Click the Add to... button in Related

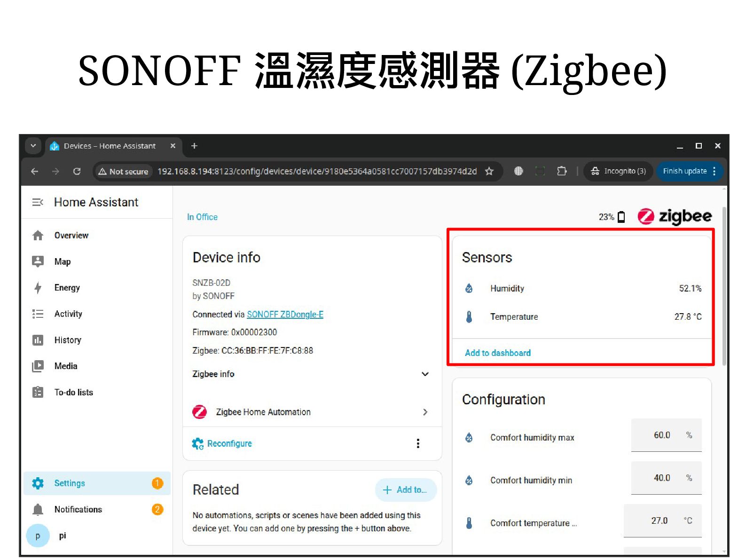406,490
